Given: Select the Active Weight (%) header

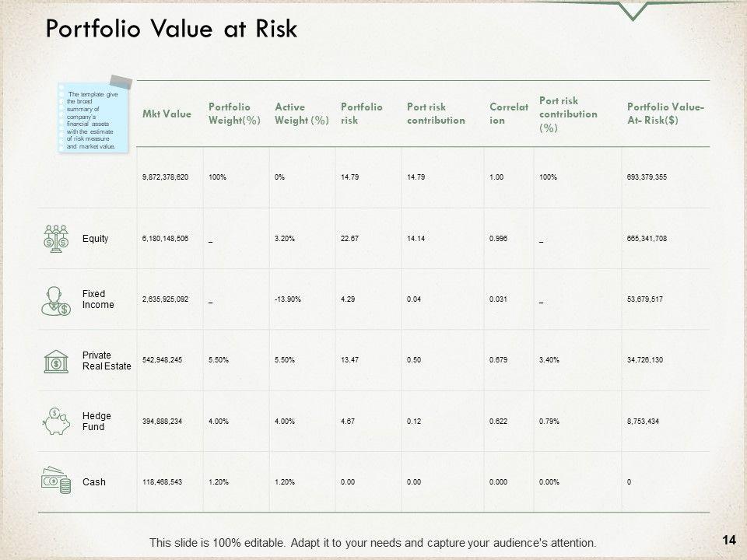Looking at the screenshot, I should click(301, 114).
